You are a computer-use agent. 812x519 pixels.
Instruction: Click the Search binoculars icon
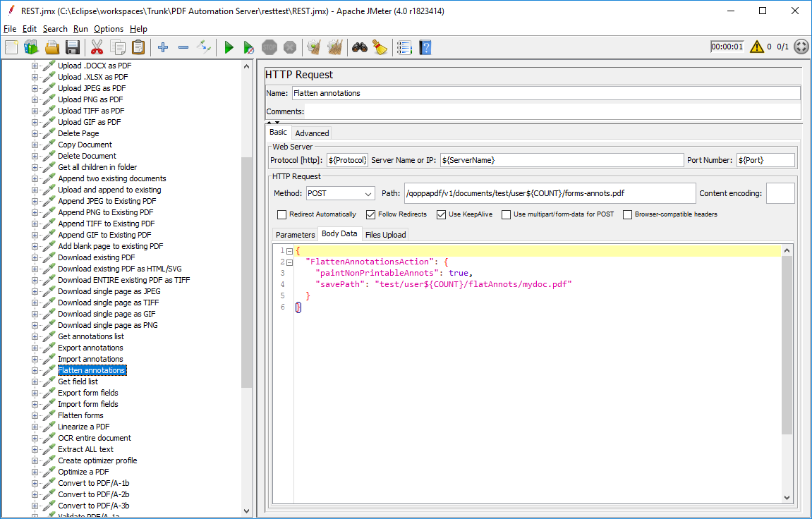coord(359,48)
